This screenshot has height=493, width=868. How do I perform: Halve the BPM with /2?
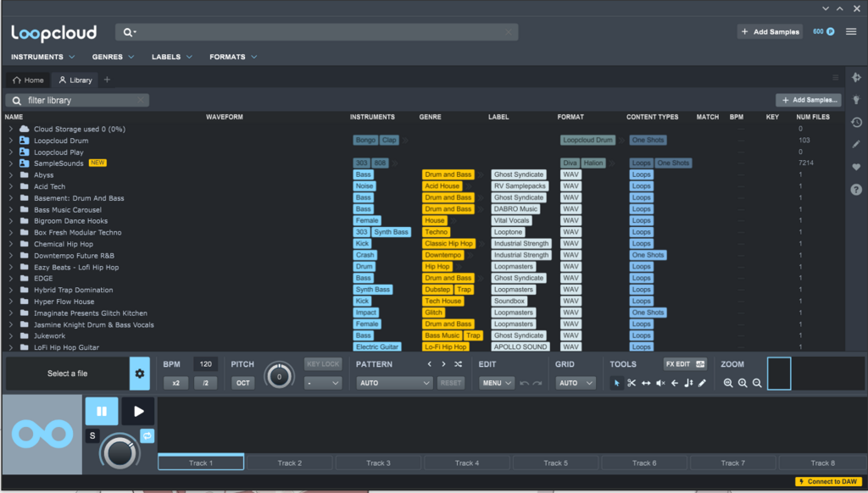click(x=205, y=383)
